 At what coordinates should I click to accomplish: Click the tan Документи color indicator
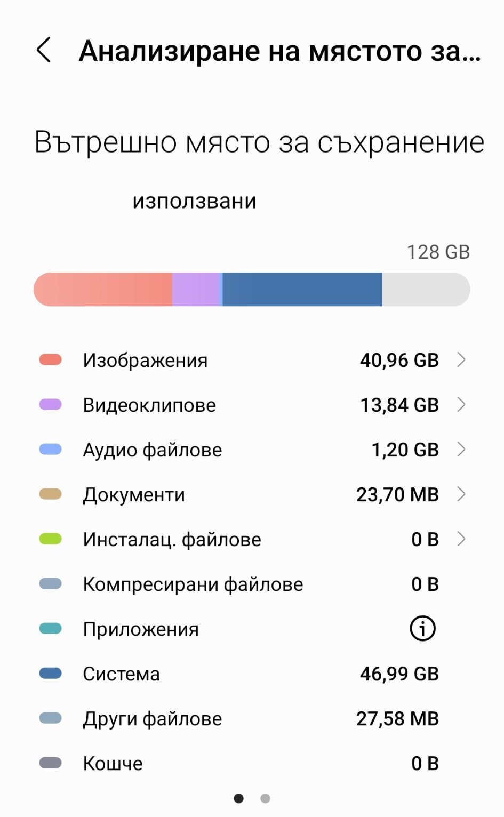(x=51, y=494)
